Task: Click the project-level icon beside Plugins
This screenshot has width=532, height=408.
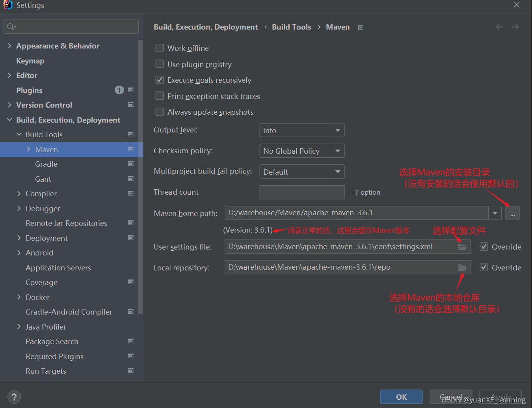Action: [131, 90]
